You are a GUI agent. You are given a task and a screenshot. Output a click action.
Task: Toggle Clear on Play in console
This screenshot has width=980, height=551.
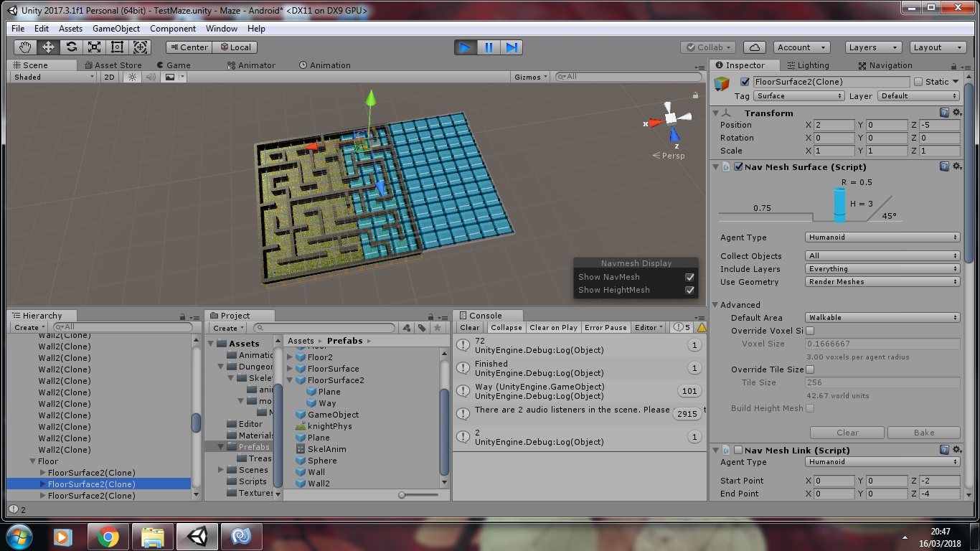pyautogui.click(x=553, y=327)
